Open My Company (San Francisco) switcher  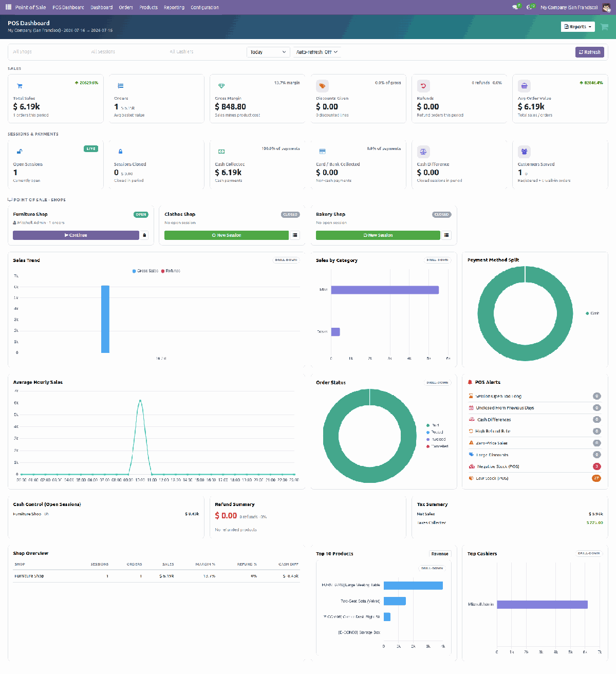(569, 7)
